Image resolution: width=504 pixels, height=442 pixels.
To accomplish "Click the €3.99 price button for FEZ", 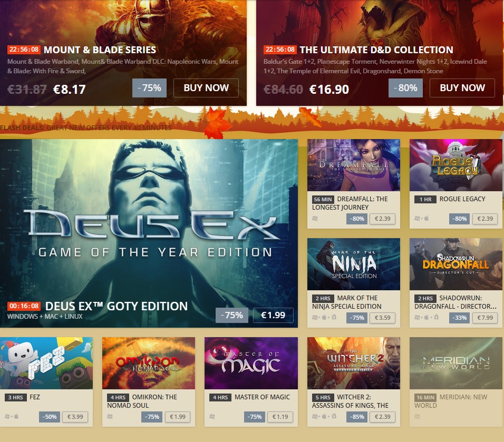I will pos(75,417).
